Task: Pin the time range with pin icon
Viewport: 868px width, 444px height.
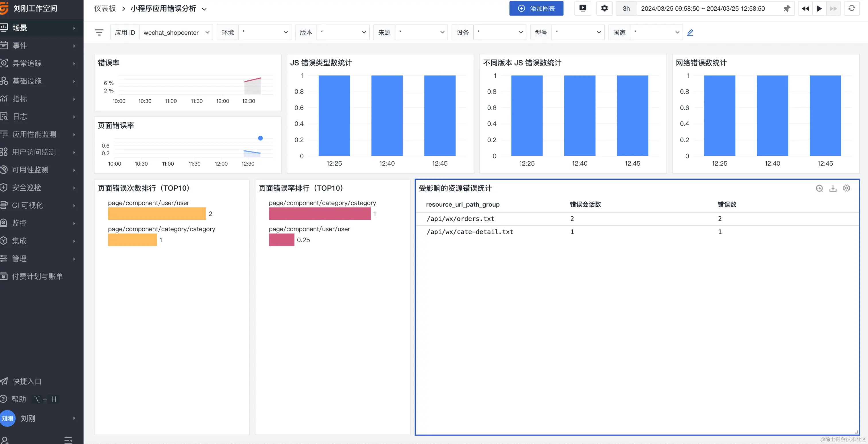Action: [x=786, y=8]
